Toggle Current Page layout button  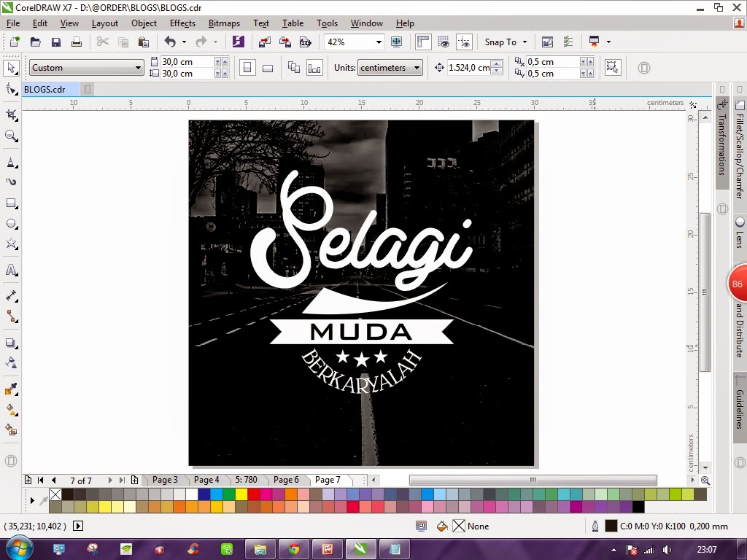coord(314,68)
